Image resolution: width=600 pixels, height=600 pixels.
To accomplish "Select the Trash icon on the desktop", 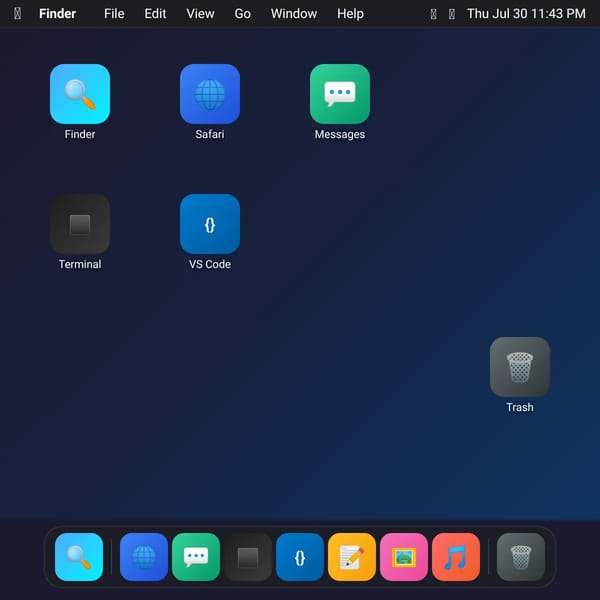I will coord(520,367).
